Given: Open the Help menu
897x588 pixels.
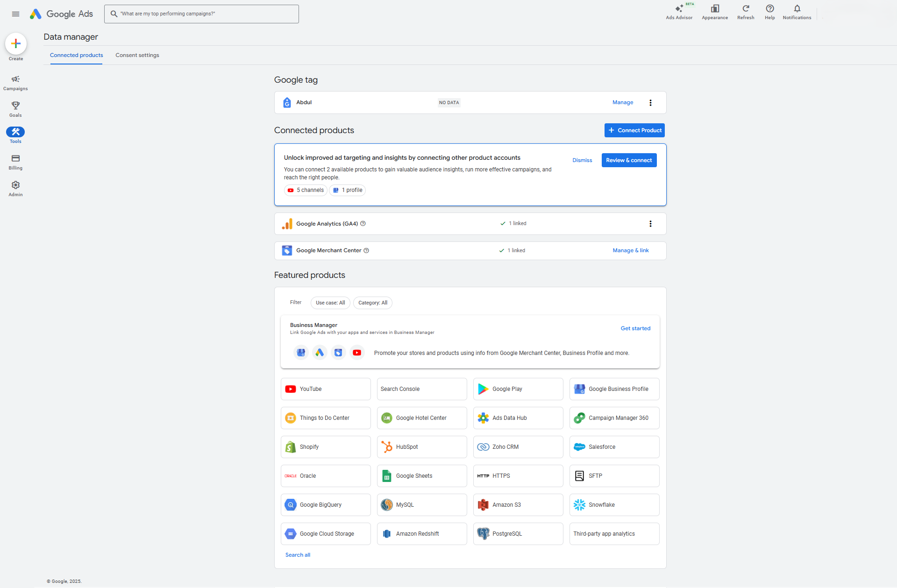Looking at the screenshot, I should click(x=770, y=12).
